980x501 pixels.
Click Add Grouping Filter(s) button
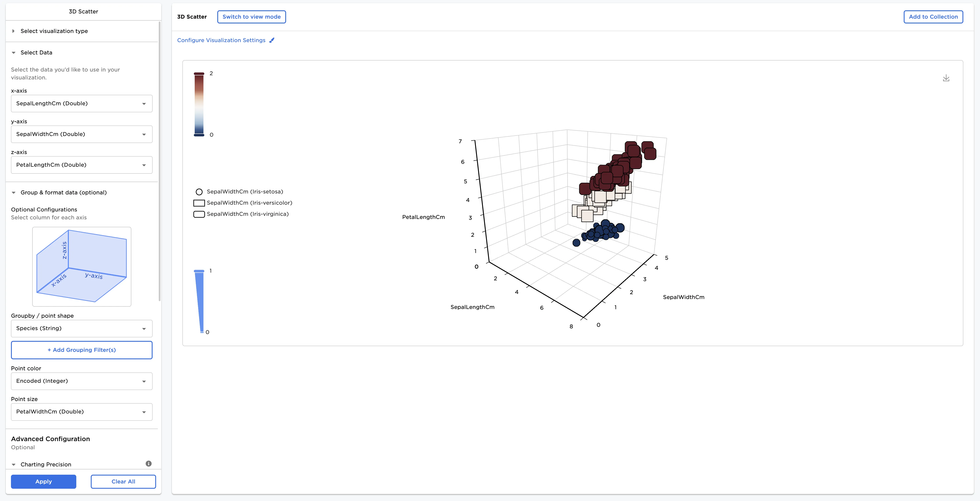(81, 350)
